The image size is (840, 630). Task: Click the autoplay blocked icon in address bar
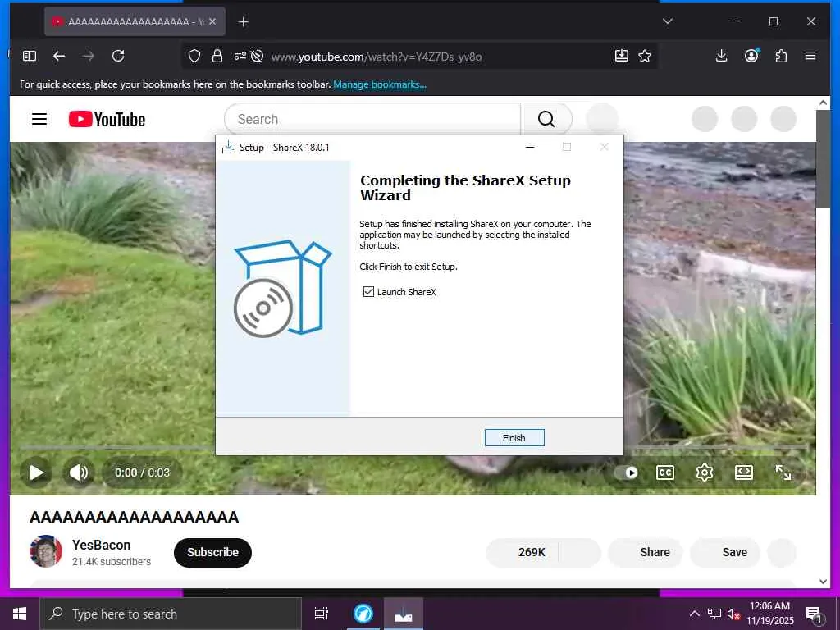257,57
